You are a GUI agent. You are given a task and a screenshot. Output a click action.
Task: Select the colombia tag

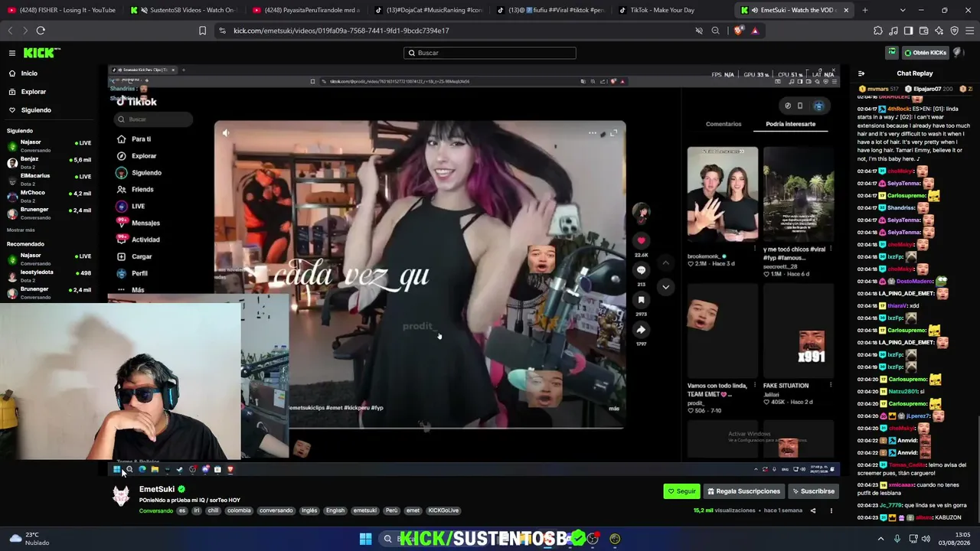(x=239, y=510)
